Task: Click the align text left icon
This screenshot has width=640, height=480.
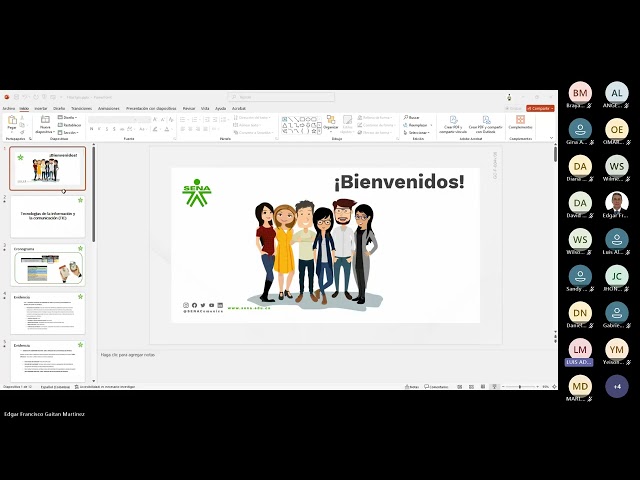Action: (x=183, y=129)
